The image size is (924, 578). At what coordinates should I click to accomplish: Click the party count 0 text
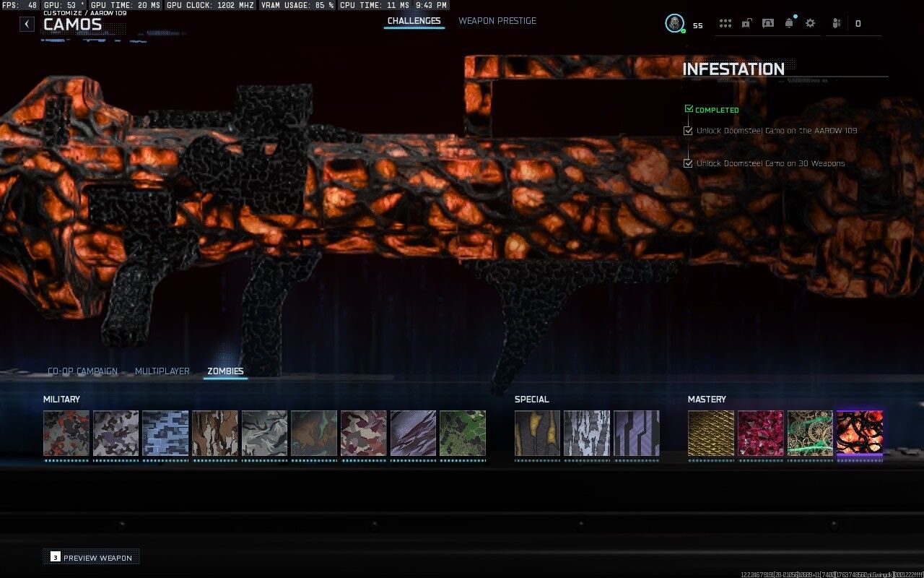coord(858,24)
